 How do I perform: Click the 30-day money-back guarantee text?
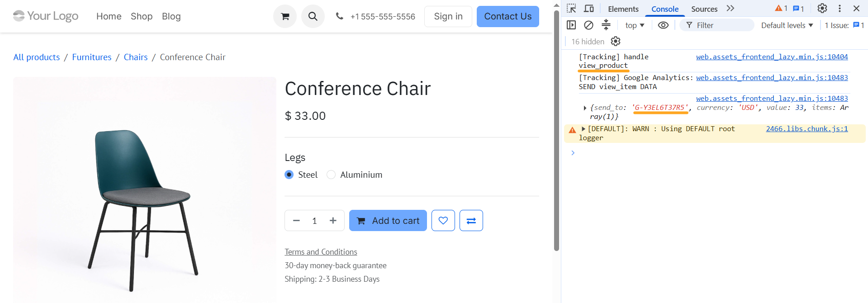pyautogui.click(x=336, y=265)
